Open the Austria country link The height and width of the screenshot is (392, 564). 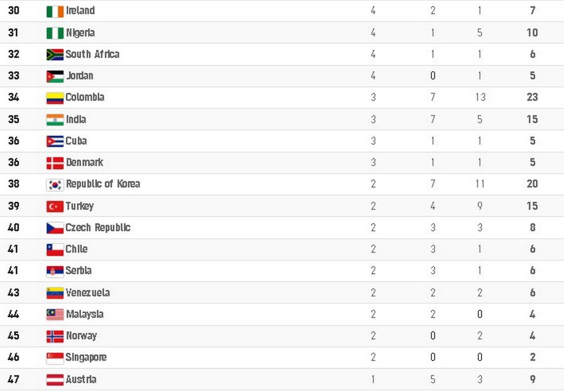(81, 380)
